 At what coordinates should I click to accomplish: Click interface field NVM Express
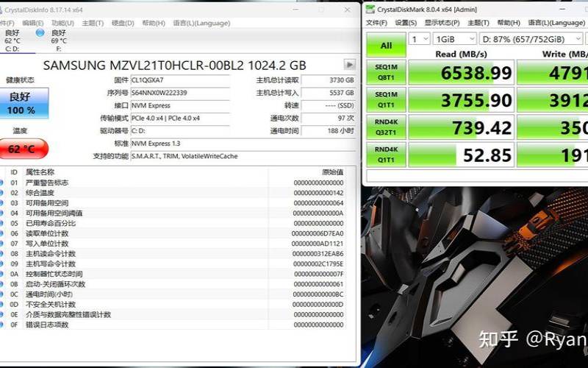click(x=180, y=105)
